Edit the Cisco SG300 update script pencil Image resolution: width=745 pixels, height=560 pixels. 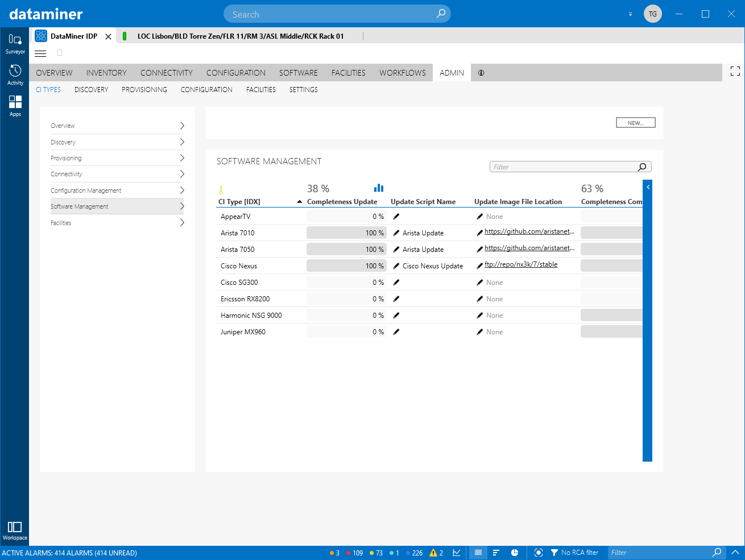tap(396, 283)
